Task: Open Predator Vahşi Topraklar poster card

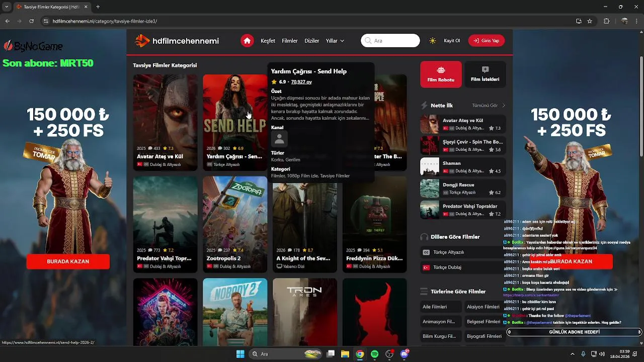Action: 166,224
